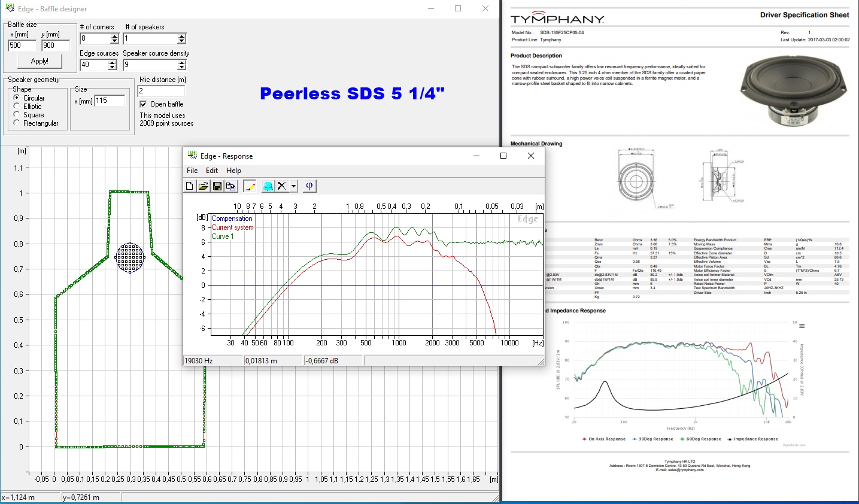Open the File menu in Response window
The height and width of the screenshot is (504, 859).
192,171
